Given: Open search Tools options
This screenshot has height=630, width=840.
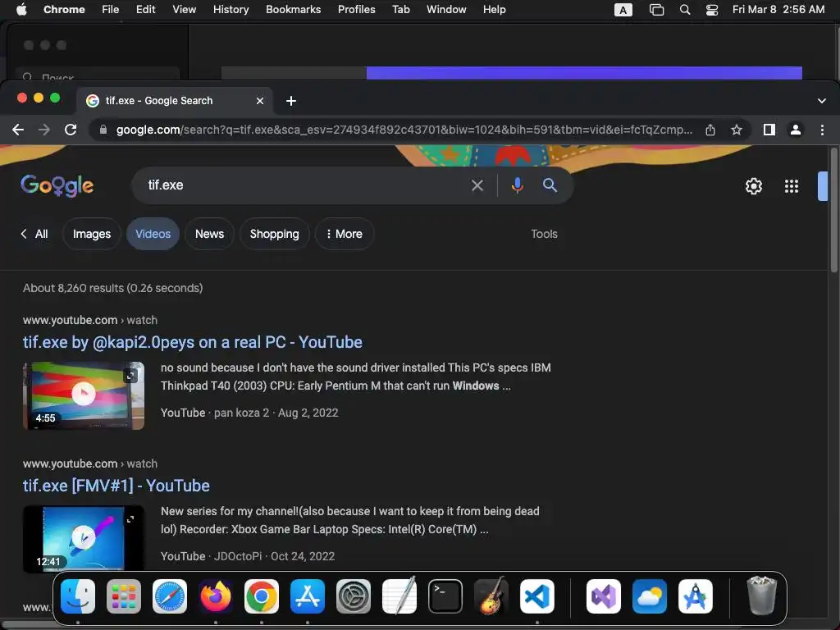Looking at the screenshot, I should (545, 234).
